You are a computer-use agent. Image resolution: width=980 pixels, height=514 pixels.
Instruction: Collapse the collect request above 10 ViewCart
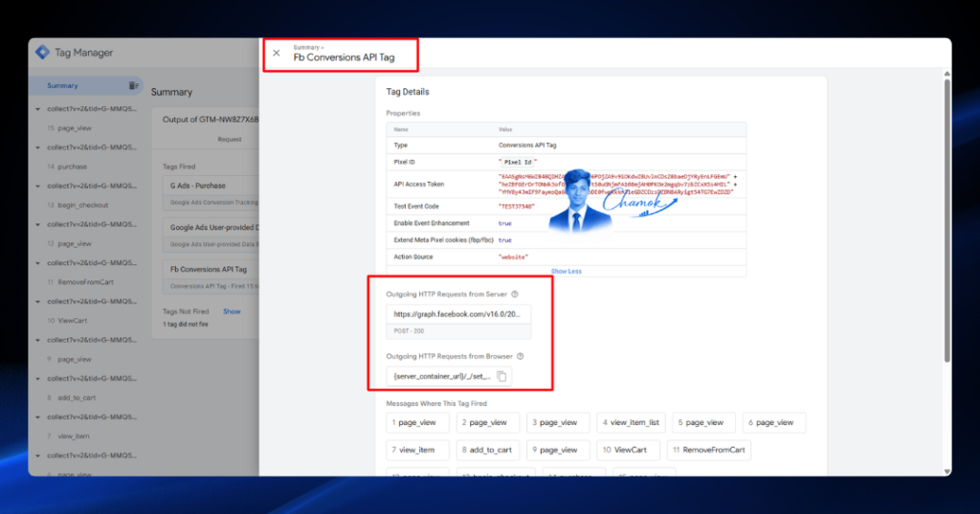tap(37, 302)
